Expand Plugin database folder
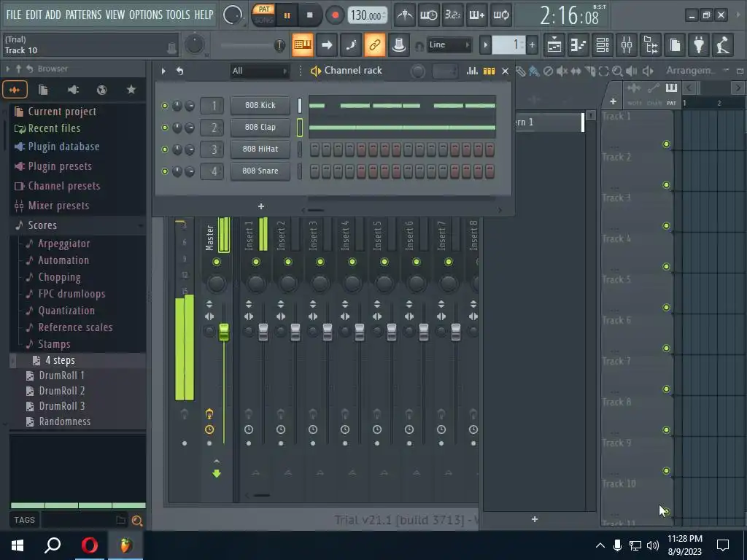Image resolution: width=747 pixels, height=560 pixels. pyautogui.click(x=64, y=147)
